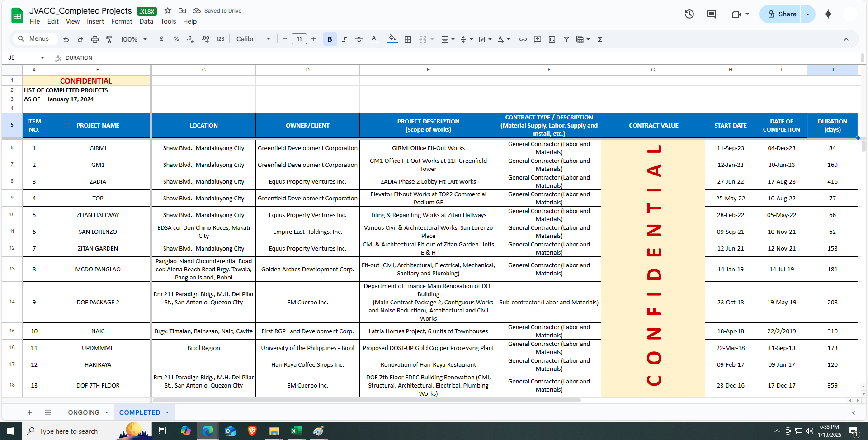The height and width of the screenshot is (440, 868).
Task: Open the Gemini sparkle assistant
Action: pos(828,14)
